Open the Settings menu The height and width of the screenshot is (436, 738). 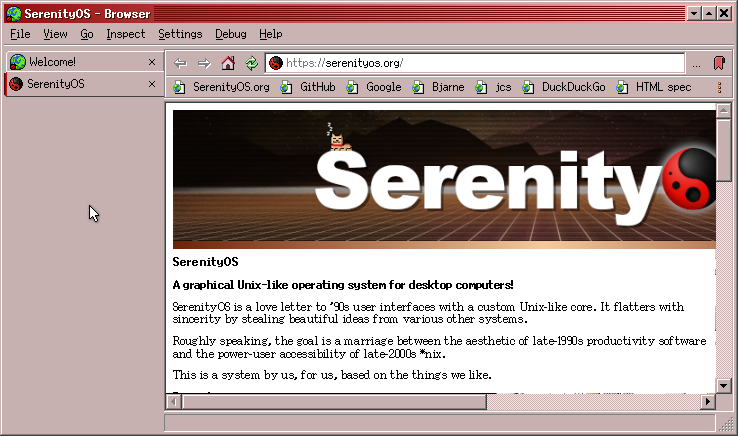pyautogui.click(x=180, y=34)
